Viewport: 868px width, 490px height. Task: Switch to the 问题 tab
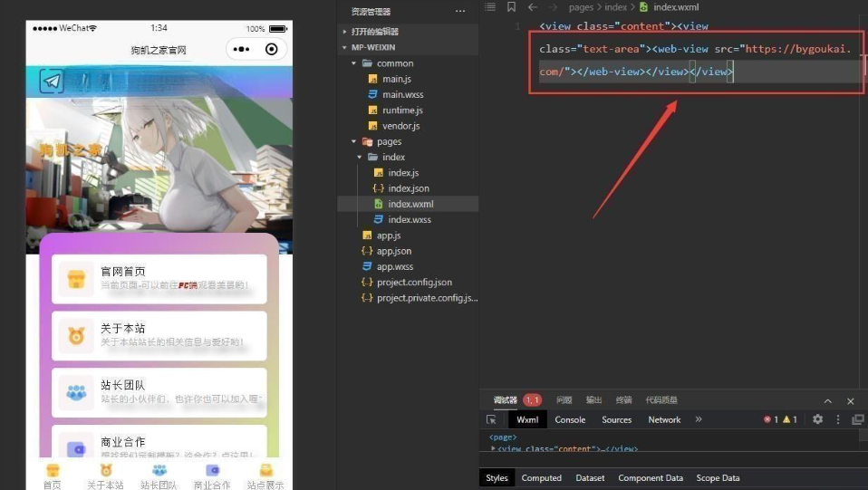click(564, 399)
